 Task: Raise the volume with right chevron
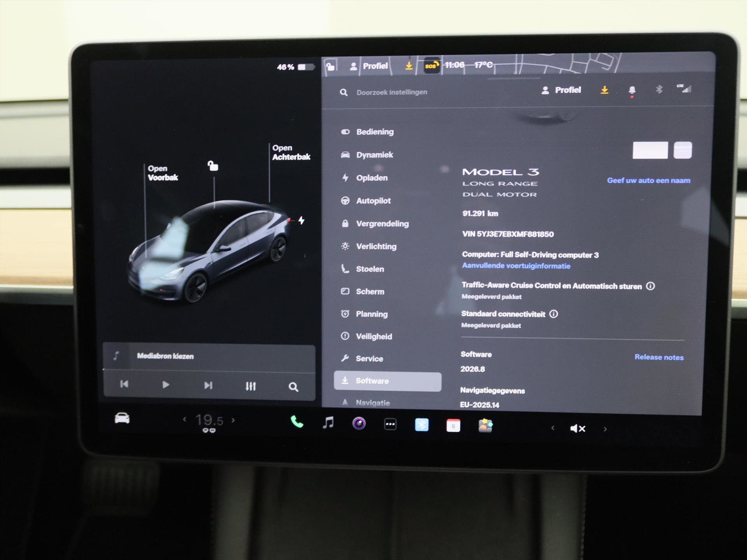point(605,429)
